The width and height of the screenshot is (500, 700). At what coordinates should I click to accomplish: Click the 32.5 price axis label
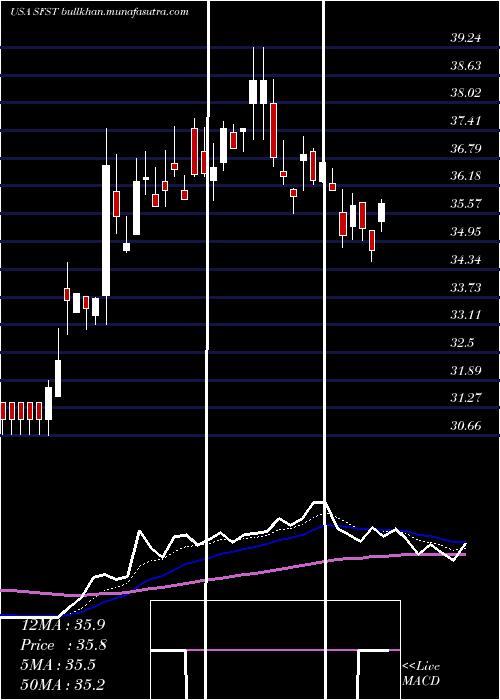pos(462,343)
